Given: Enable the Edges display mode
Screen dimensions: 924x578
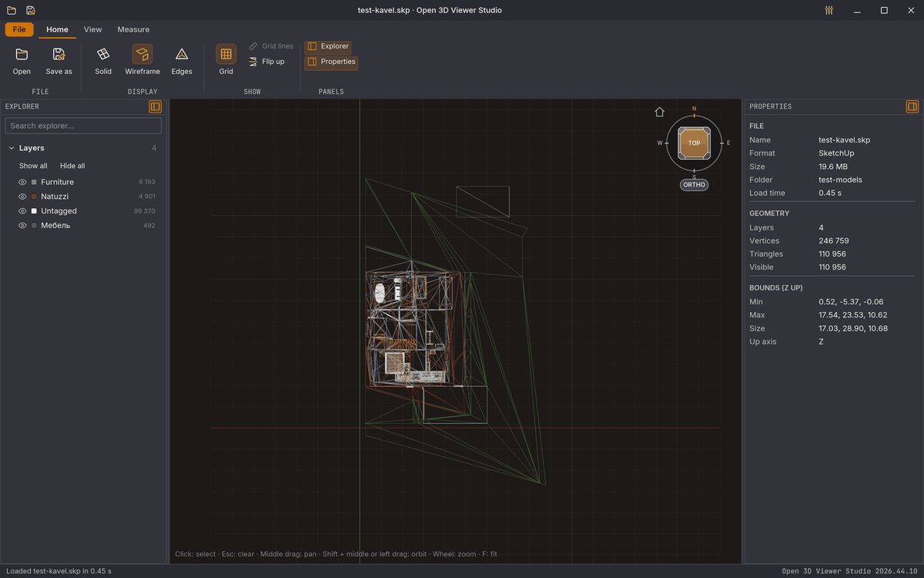Looking at the screenshot, I should coord(182,62).
